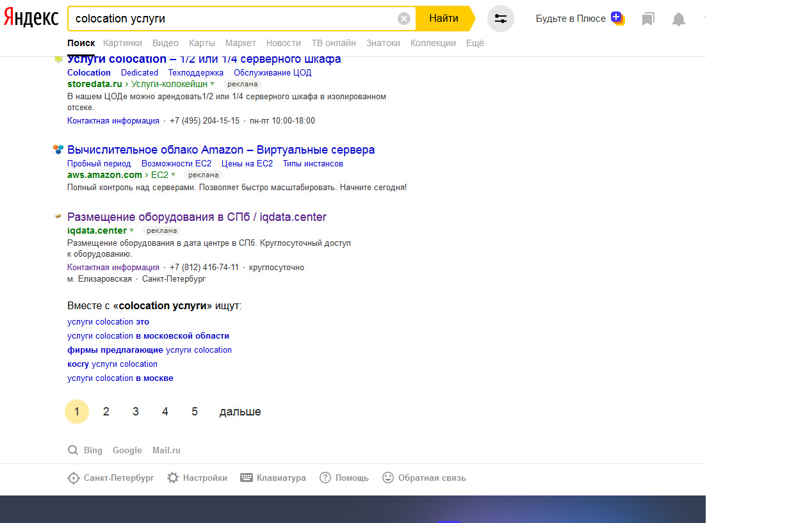The image size is (812, 523).
Task: Search the query on Google
Action: pos(127,450)
